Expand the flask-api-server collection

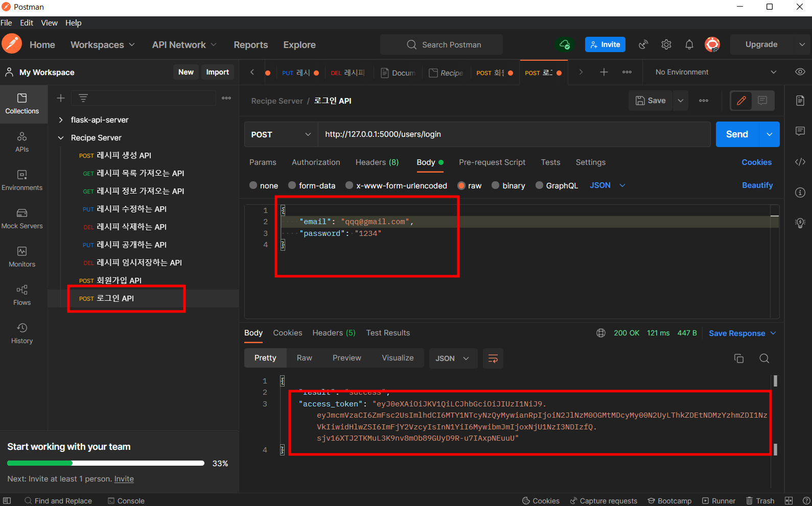[x=61, y=120]
